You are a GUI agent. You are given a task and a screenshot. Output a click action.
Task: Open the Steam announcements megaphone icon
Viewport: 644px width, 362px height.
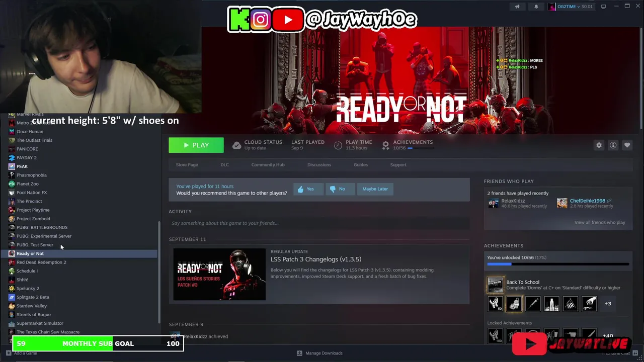(517, 7)
